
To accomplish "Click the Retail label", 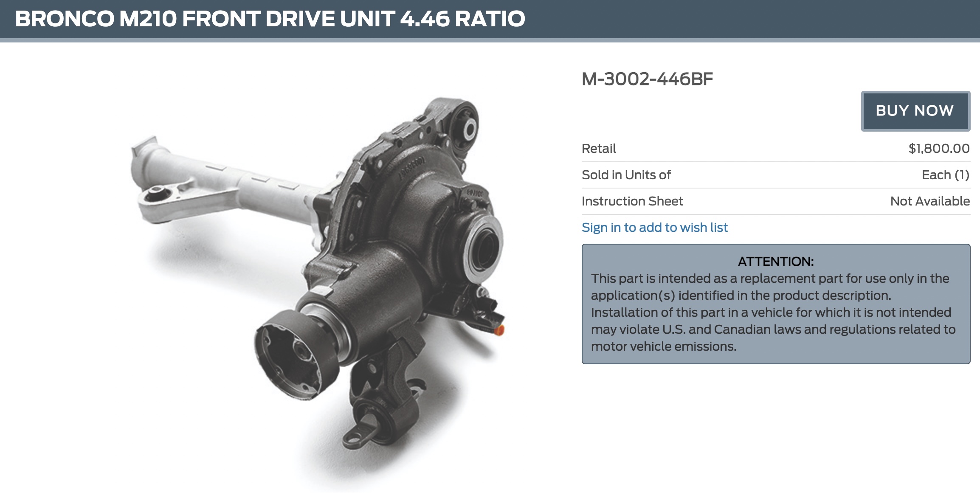I will [x=598, y=149].
